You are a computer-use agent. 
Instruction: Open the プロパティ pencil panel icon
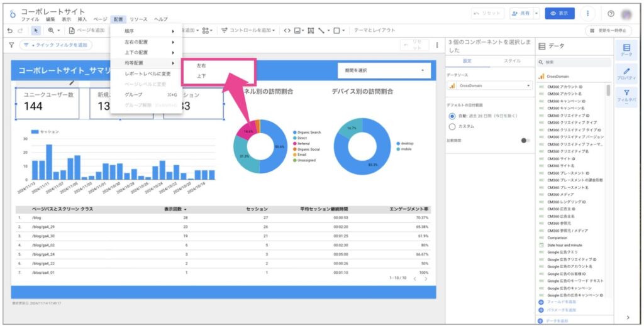(x=626, y=74)
